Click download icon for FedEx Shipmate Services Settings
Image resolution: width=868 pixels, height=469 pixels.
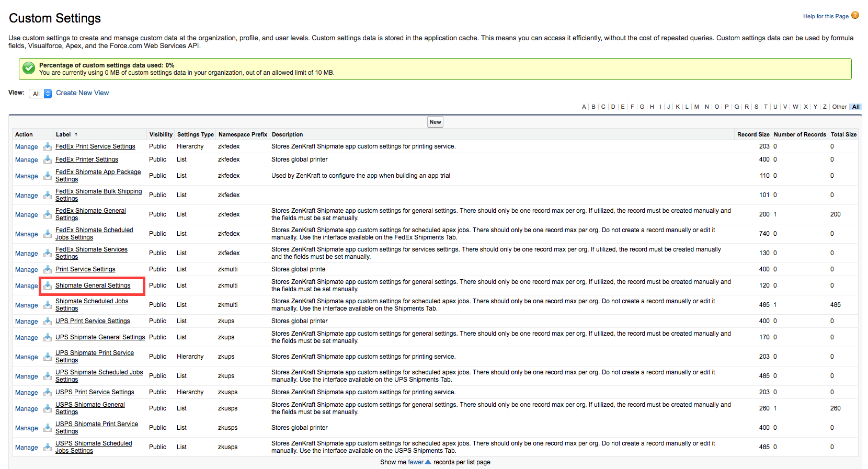(47, 253)
